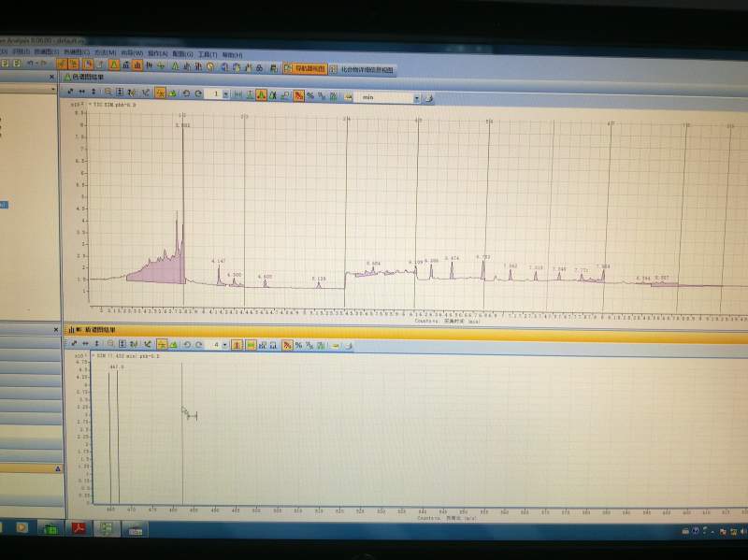Click the clock-like icon in main toolbar

coord(210,66)
